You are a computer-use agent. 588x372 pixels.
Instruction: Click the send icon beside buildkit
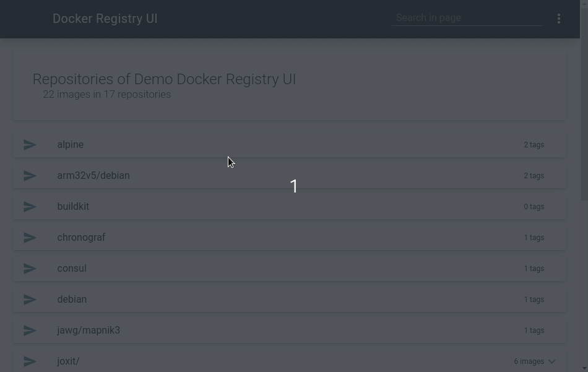(30, 207)
